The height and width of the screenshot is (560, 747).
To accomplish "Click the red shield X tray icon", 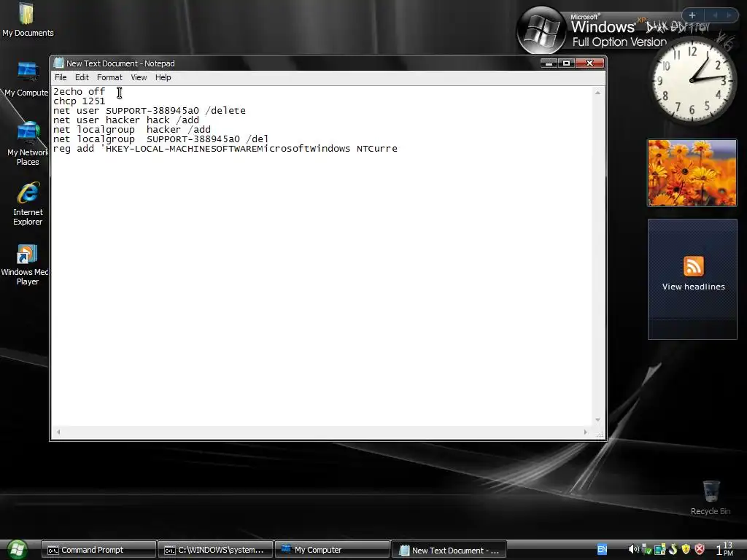I will (x=700, y=550).
